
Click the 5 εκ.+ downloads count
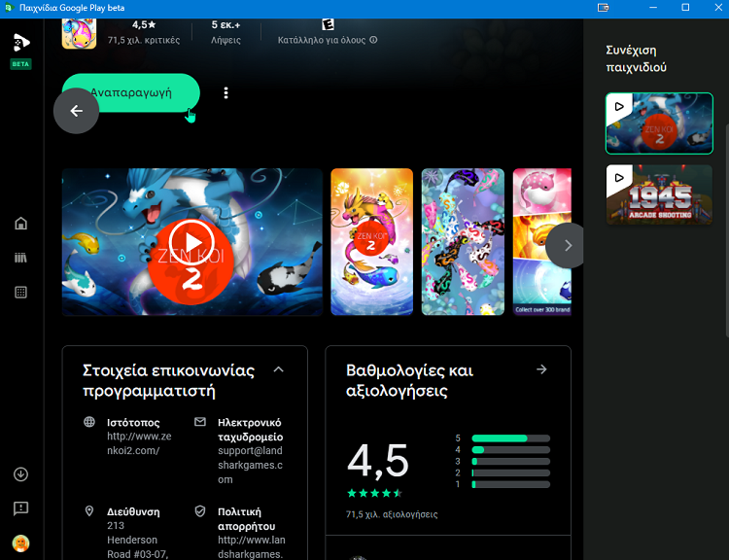click(226, 24)
